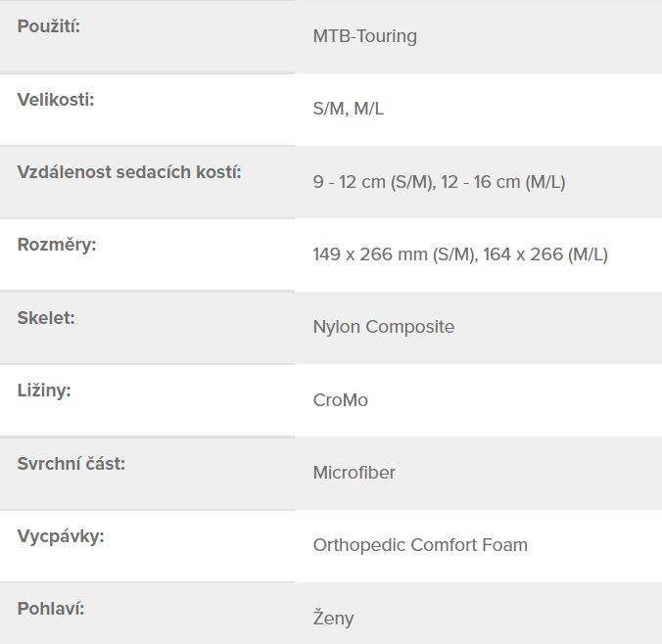Click the 9 - 12 cm sit bone value
Viewport: 662px width, 644px height.
click(x=439, y=182)
